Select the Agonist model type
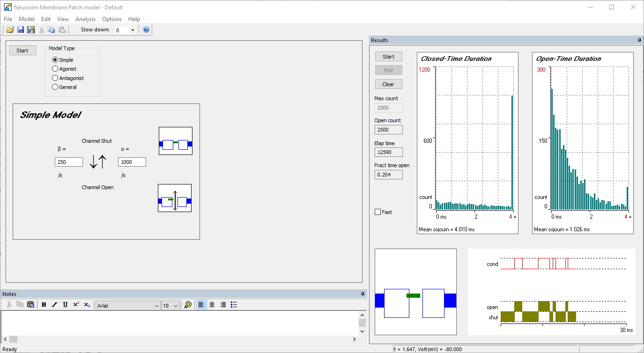Screen dimensions: 644x353 (x=55, y=69)
